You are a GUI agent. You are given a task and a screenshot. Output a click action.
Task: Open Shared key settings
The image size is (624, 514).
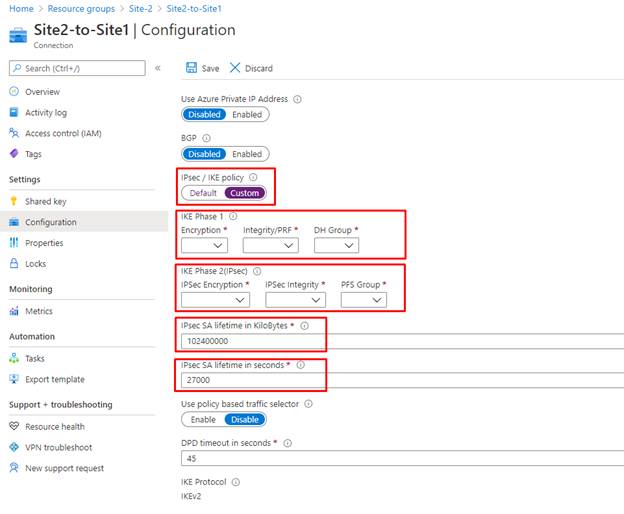(45, 201)
